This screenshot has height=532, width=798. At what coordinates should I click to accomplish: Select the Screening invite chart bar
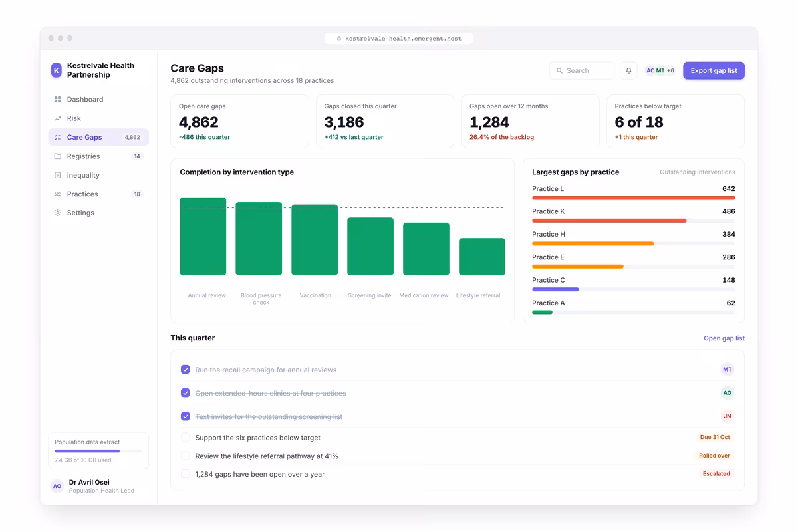(x=370, y=246)
